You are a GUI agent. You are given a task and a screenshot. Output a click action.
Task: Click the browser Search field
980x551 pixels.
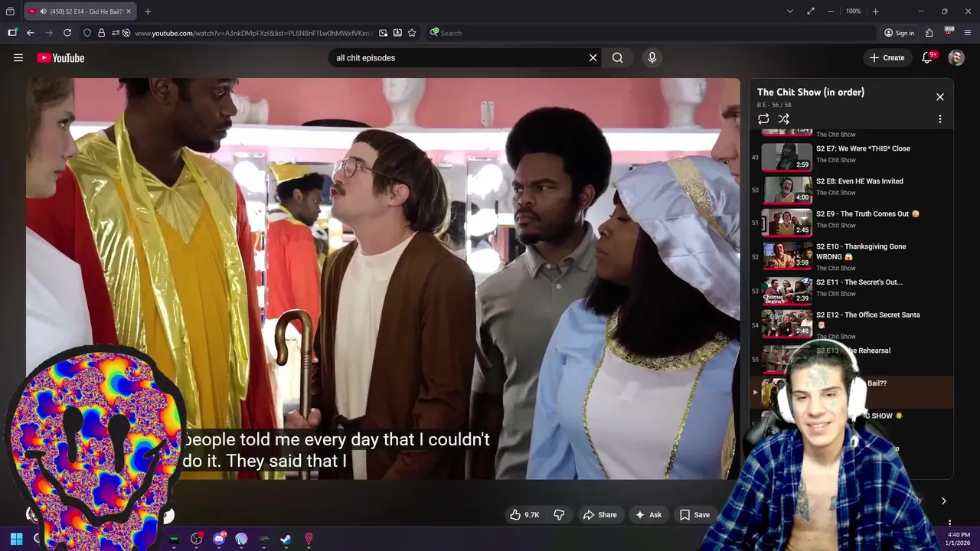[x=651, y=33]
